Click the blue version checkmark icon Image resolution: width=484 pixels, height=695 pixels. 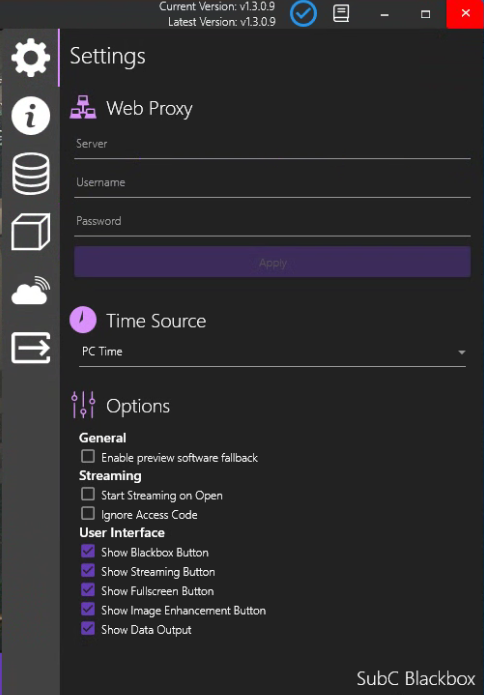304,14
